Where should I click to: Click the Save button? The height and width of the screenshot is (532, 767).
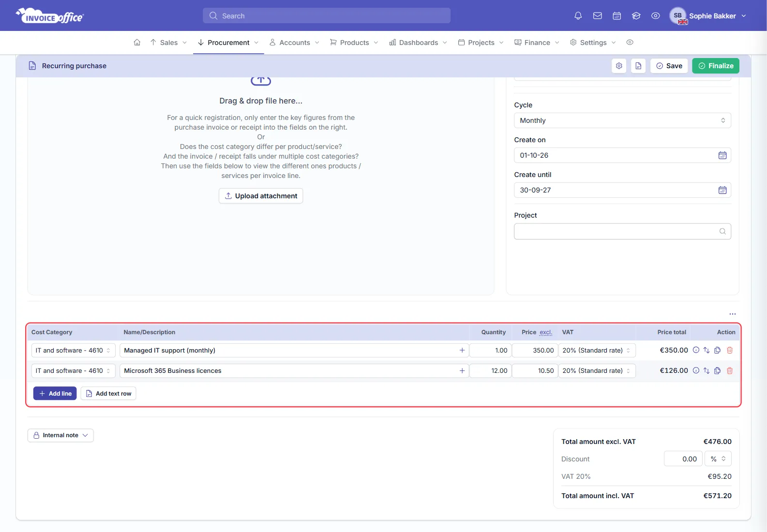coord(669,66)
